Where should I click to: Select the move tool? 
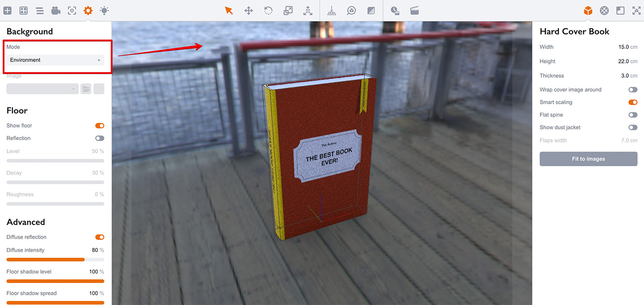(248, 10)
